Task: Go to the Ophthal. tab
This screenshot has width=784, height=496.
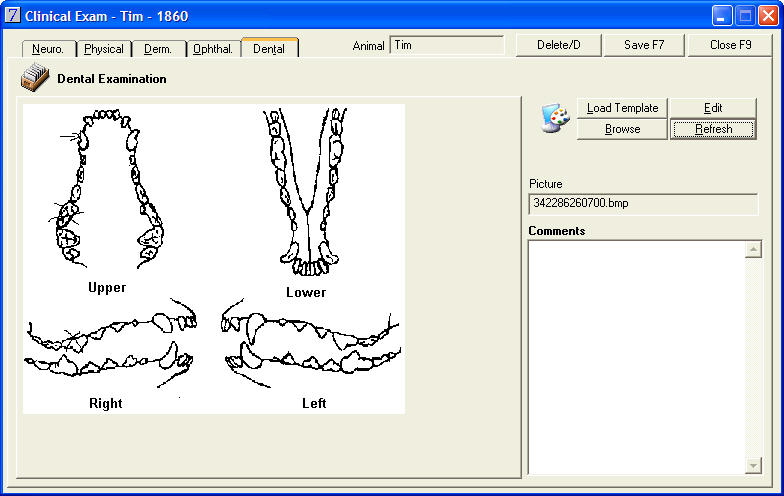Action: point(213,49)
